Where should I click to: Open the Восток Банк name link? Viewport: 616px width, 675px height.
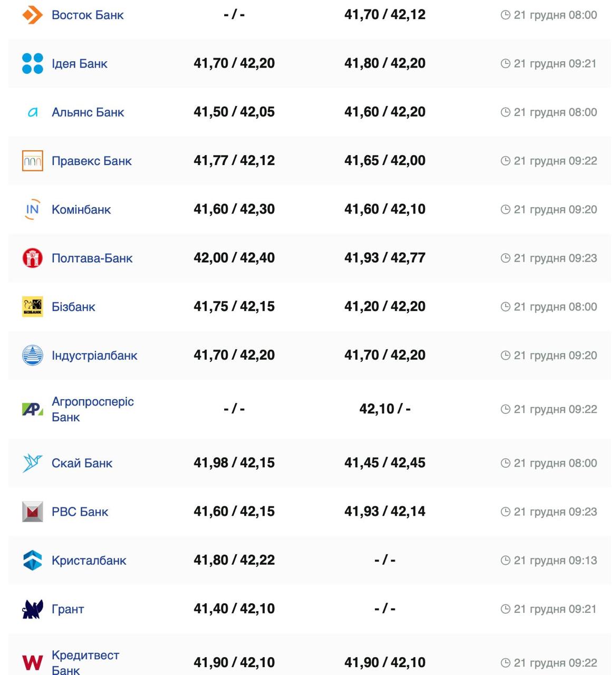pyautogui.click(x=88, y=15)
